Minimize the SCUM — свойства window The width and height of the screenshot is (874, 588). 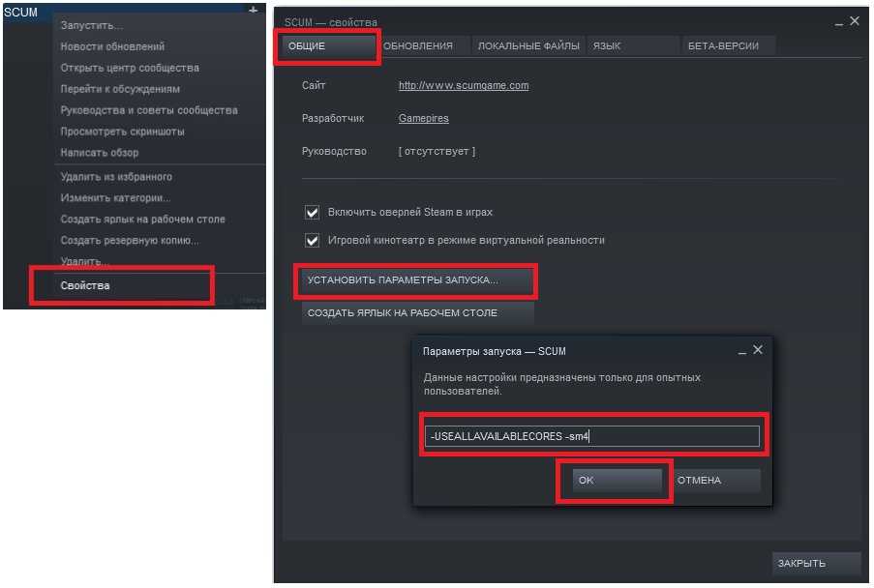[839, 22]
